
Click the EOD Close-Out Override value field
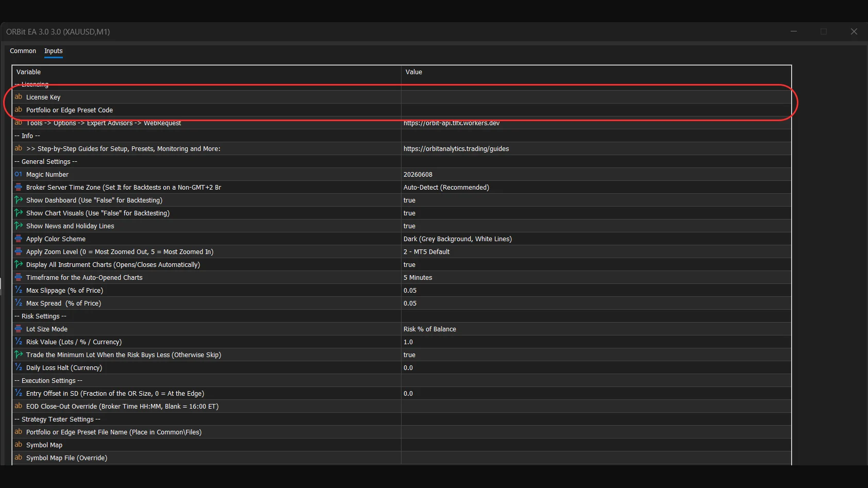(x=596, y=406)
